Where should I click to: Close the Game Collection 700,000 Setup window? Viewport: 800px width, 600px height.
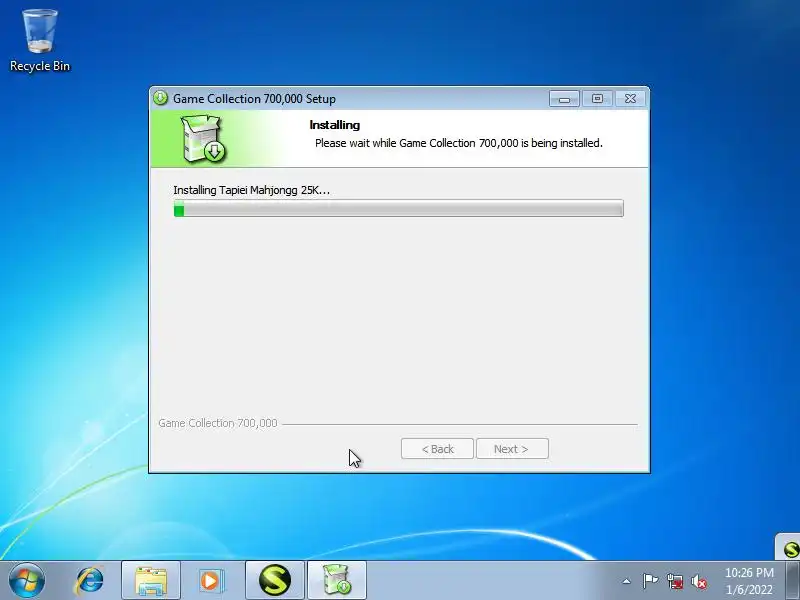coord(631,98)
